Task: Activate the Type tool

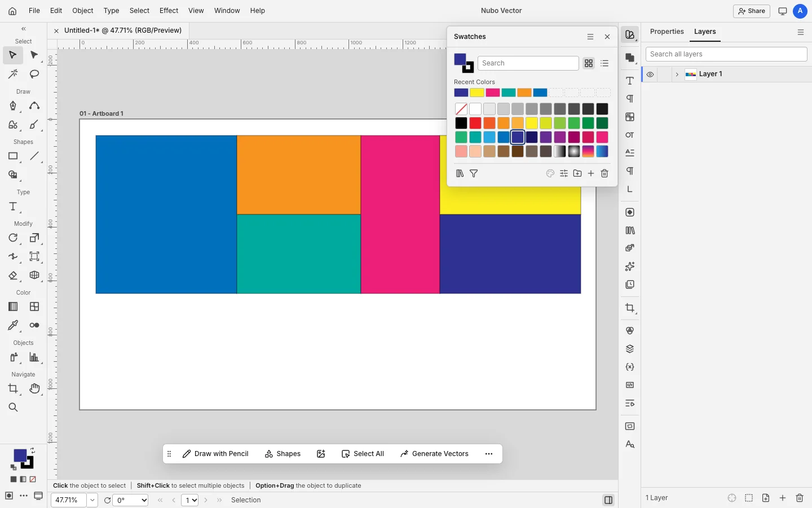Action: click(12, 207)
